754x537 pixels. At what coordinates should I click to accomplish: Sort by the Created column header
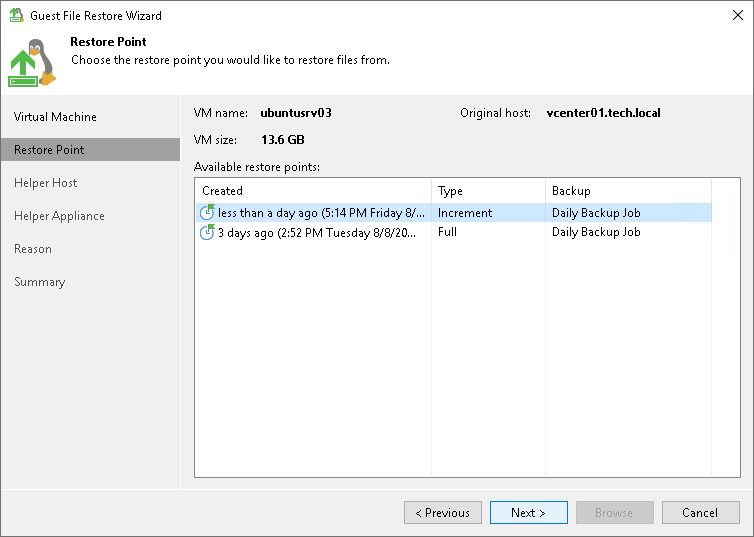pyautogui.click(x=313, y=191)
